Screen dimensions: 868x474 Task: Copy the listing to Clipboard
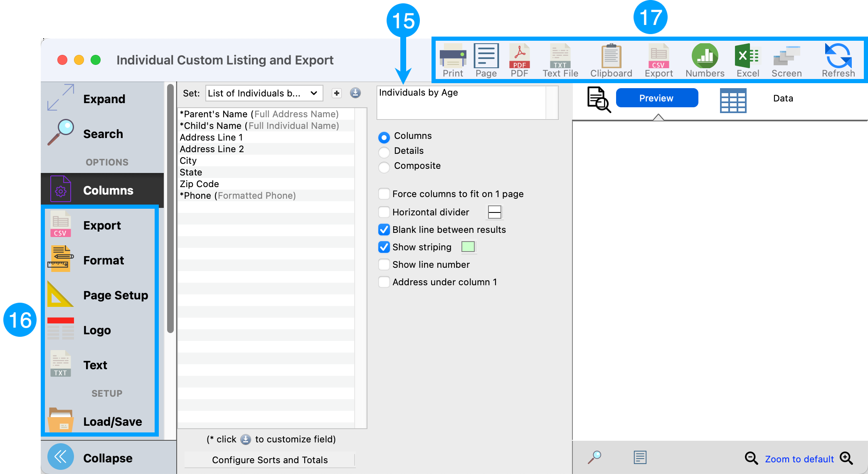(x=611, y=60)
